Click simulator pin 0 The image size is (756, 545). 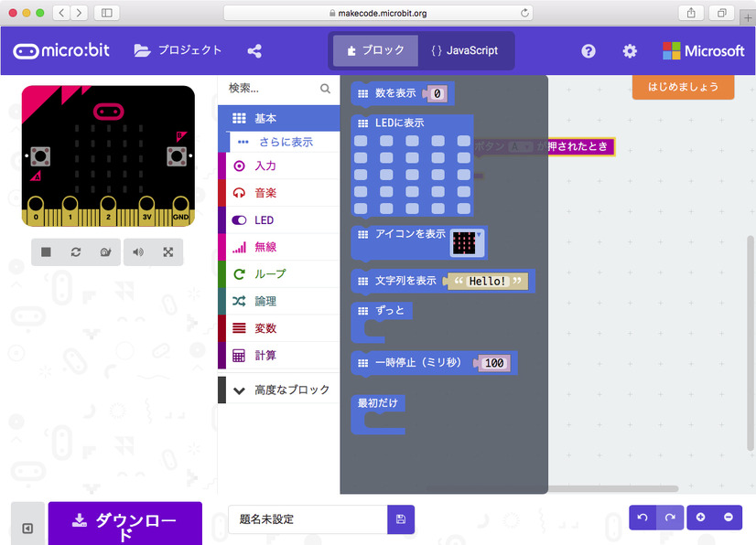pos(36,210)
